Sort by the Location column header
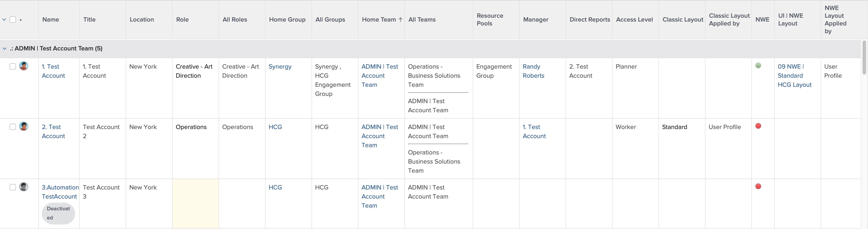This screenshot has width=868, height=229. pos(142,20)
